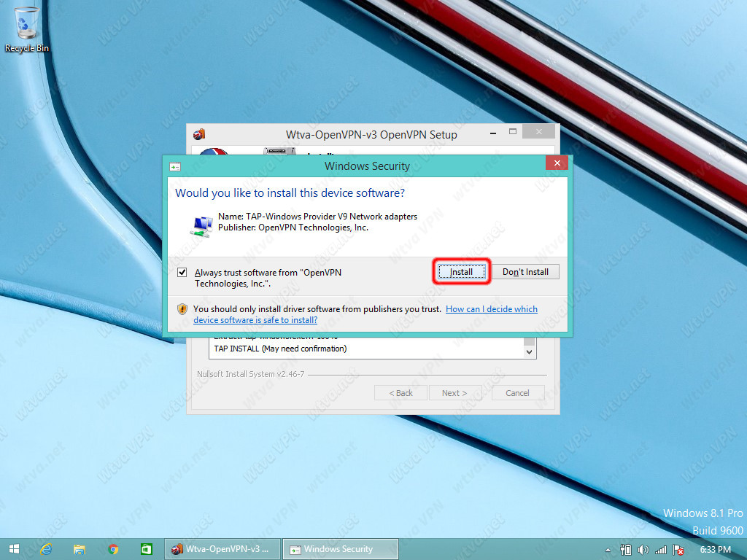Click the network adapter device icon
The width and height of the screenshot is (747, 560).
tap(202, 226)
